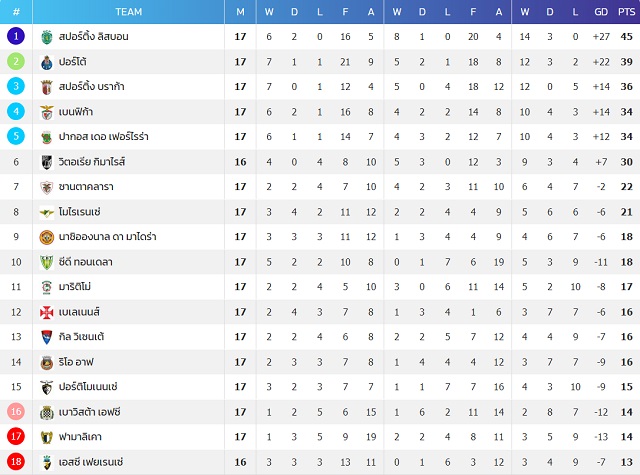The width and height of the screenshot is (640, 475).
Task: Click the Sporting Braga club crest
Action: point(47,87)
